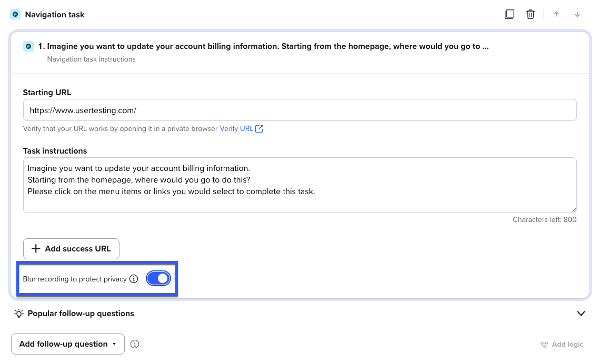Delete the Navigation task with trash icon
This screenshot has width=599, height=364.
click(531, 14)
